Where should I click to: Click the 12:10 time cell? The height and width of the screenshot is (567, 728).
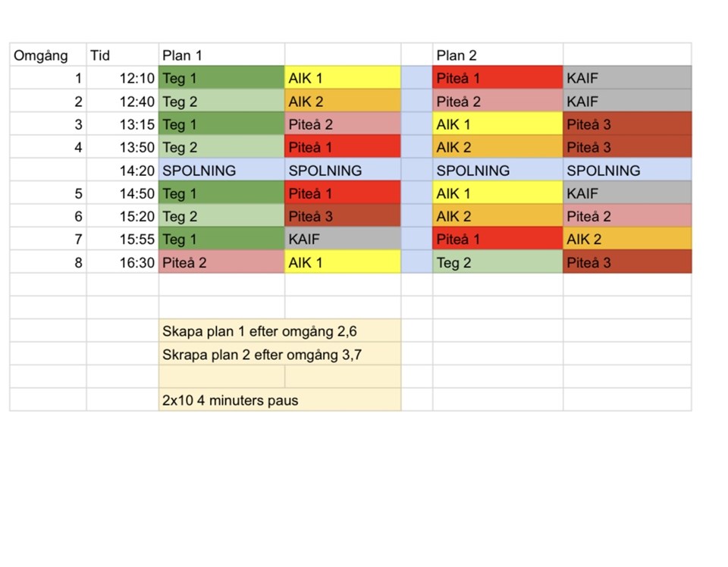coord(122,78)
